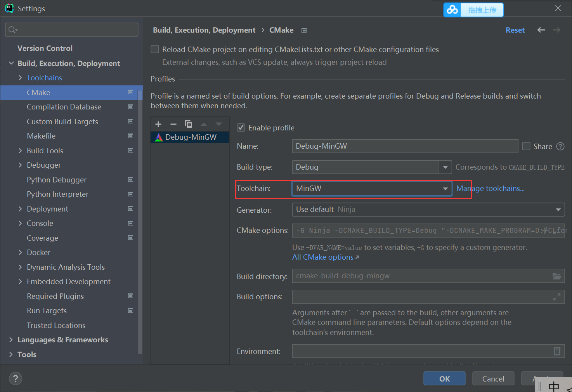Click the Reset link
The height and width of the screenshot is (392, 572).
[515, 30]
